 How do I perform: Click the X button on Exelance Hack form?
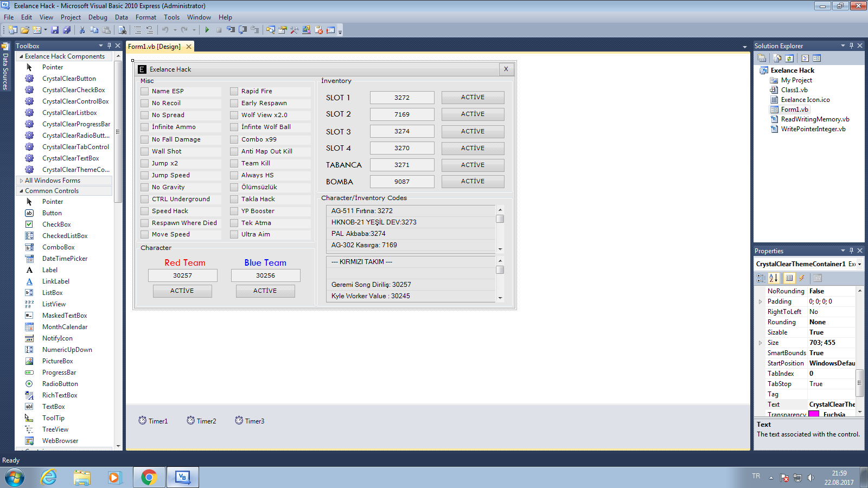coord(506,69)
